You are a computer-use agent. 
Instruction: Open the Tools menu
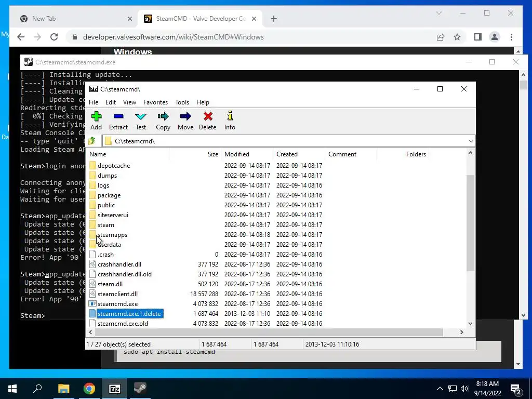pos(182,102)
